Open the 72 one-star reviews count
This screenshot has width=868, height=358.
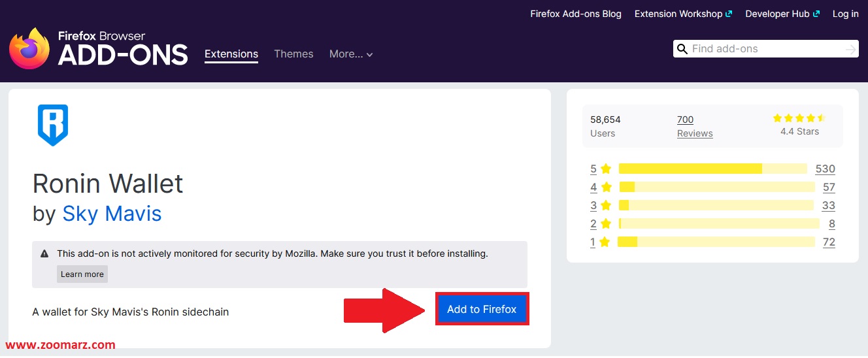coord(829,242)
